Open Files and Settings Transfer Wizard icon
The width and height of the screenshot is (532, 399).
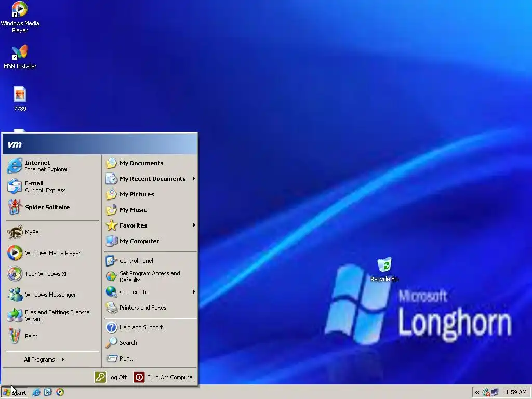tap(15, 315)
